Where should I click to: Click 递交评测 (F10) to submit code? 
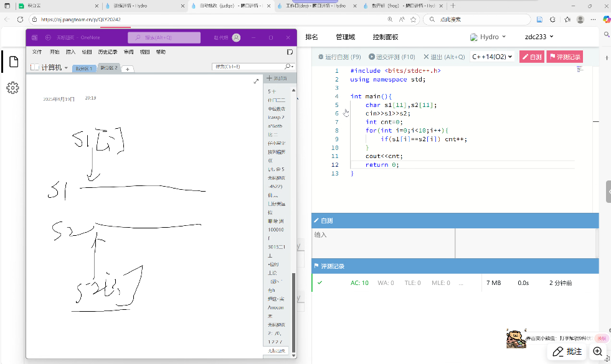click(392, 57)
